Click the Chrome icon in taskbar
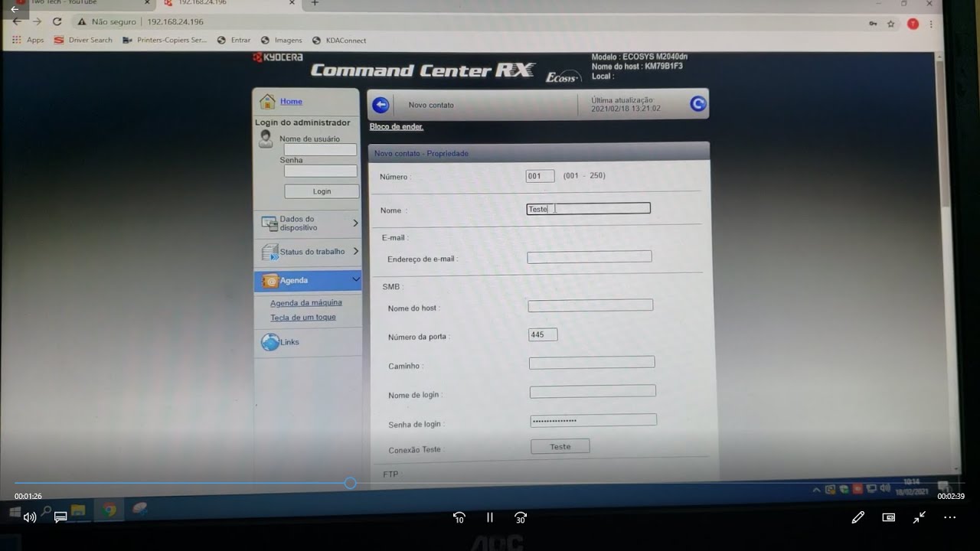 109,510
